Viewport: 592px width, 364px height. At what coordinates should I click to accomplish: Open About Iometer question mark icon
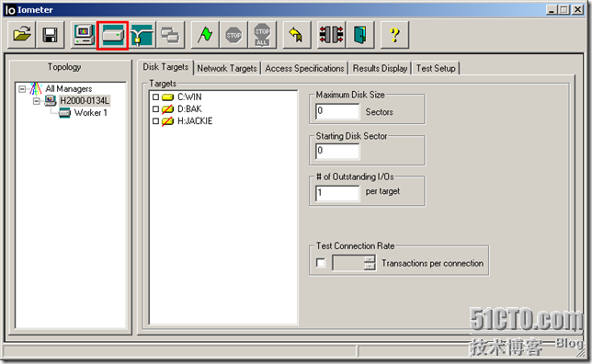point(394,35)
